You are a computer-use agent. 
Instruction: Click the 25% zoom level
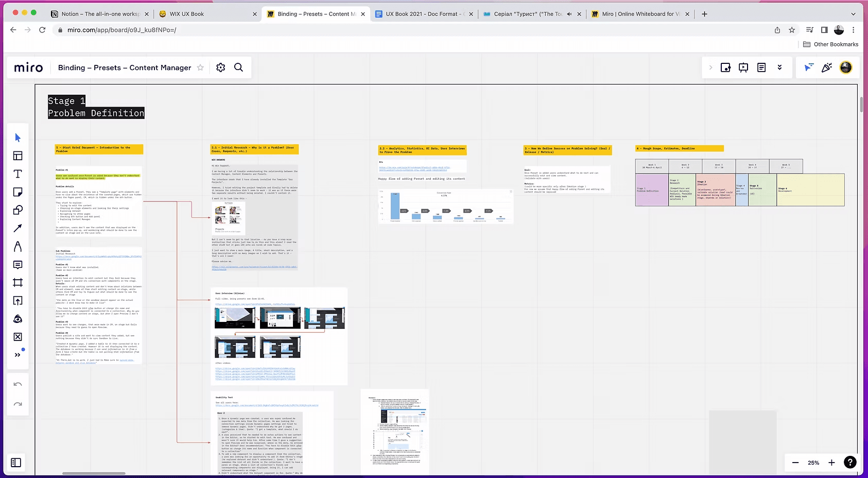(813, 463)
